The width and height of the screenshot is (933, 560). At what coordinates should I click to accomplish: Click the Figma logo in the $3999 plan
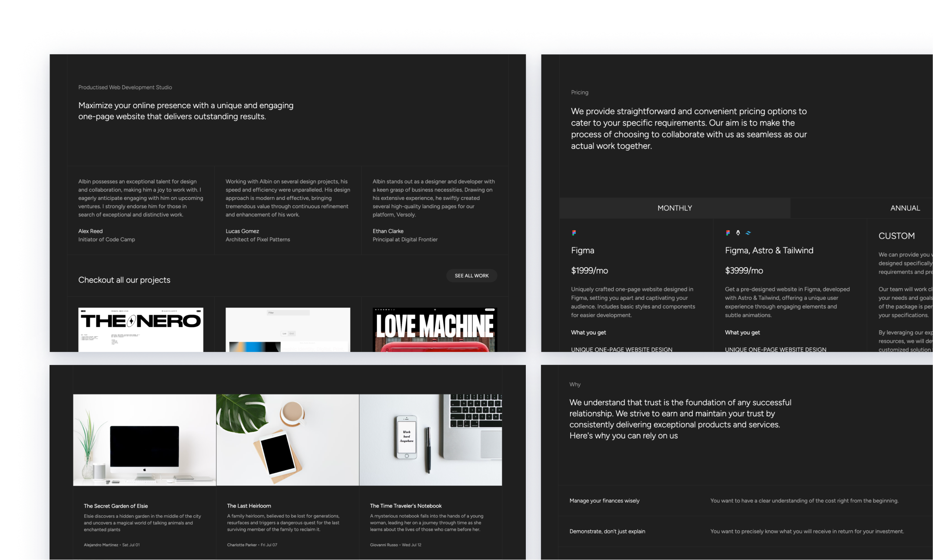point(728,233)
